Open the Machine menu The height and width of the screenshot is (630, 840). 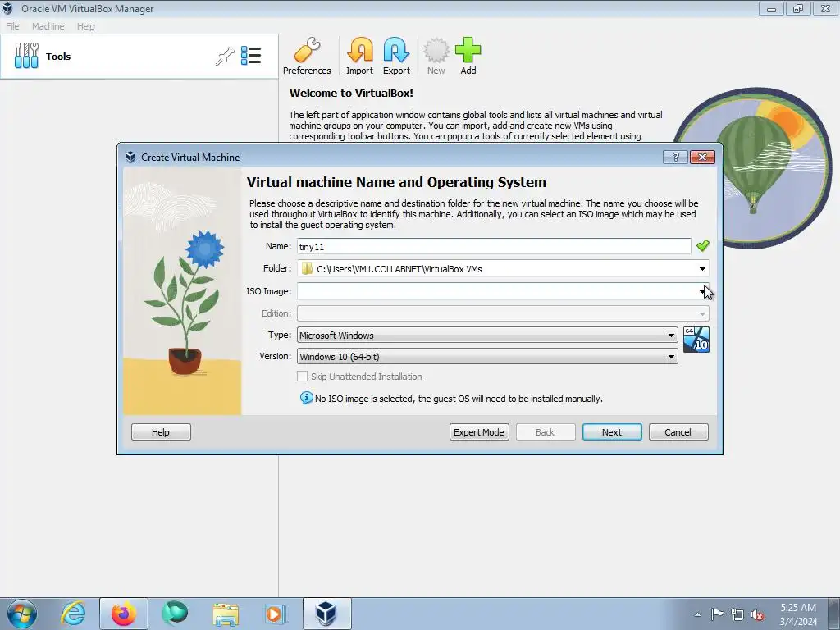click(48, 25)
